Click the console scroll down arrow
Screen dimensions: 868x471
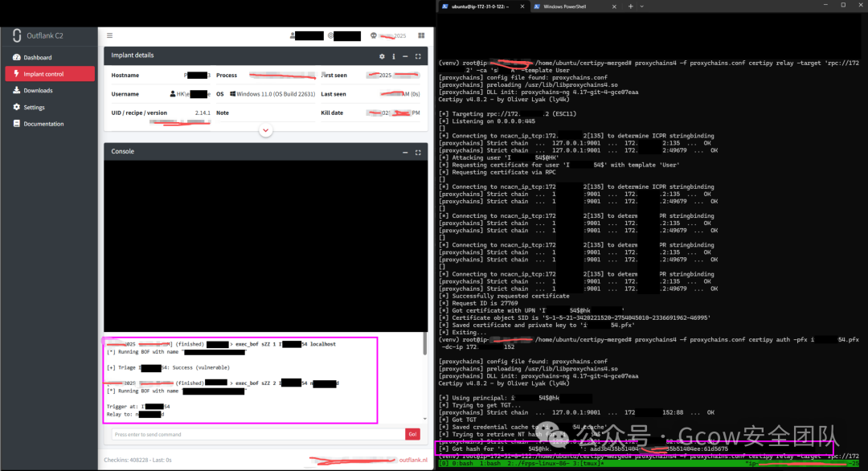pyautogui.click(x=424, y=419)
